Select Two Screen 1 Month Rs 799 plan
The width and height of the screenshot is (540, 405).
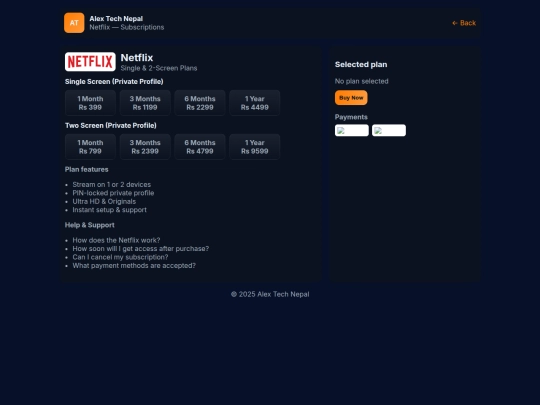(90, 147)
